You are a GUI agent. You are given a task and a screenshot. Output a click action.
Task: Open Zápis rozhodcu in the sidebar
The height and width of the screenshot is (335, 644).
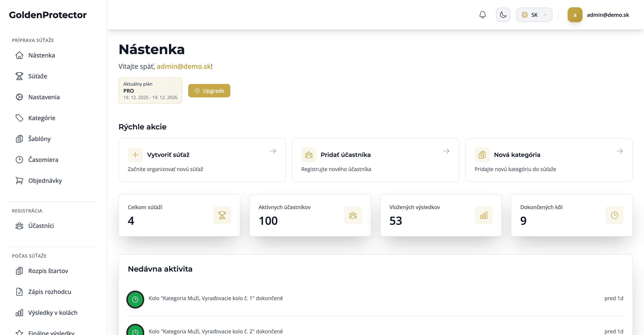pyautogui.click(x=50, y=292)
